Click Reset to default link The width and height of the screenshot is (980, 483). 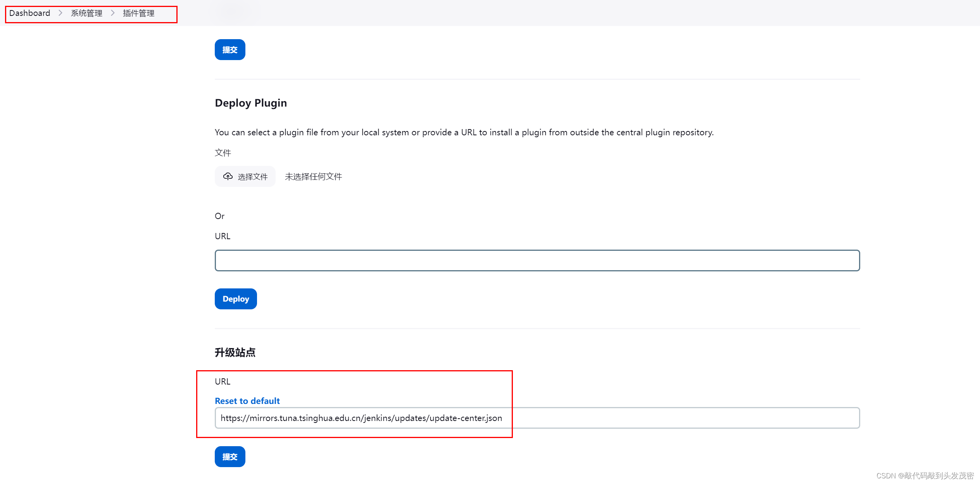click(x=247, y=401)
